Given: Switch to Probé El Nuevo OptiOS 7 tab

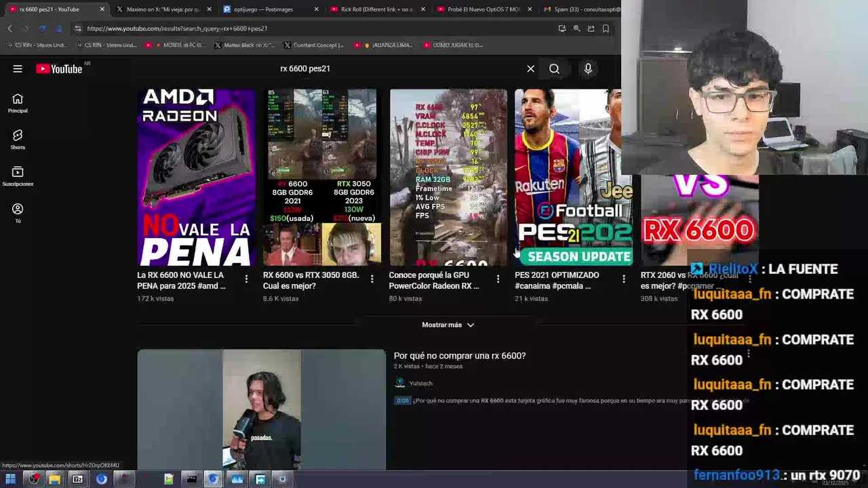Looking at the screenshot, I should [x=484, y=9].
